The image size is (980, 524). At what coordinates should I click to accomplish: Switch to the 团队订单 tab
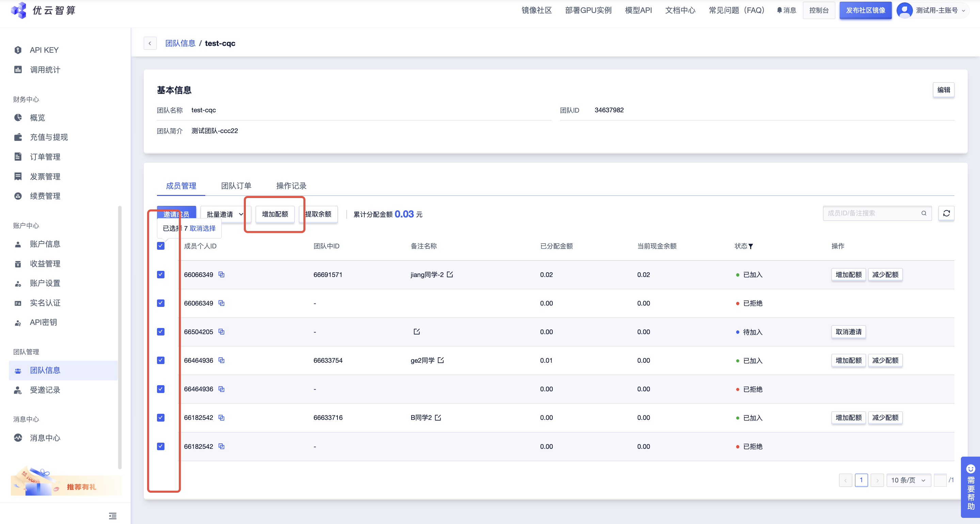[x=236, y=185]
